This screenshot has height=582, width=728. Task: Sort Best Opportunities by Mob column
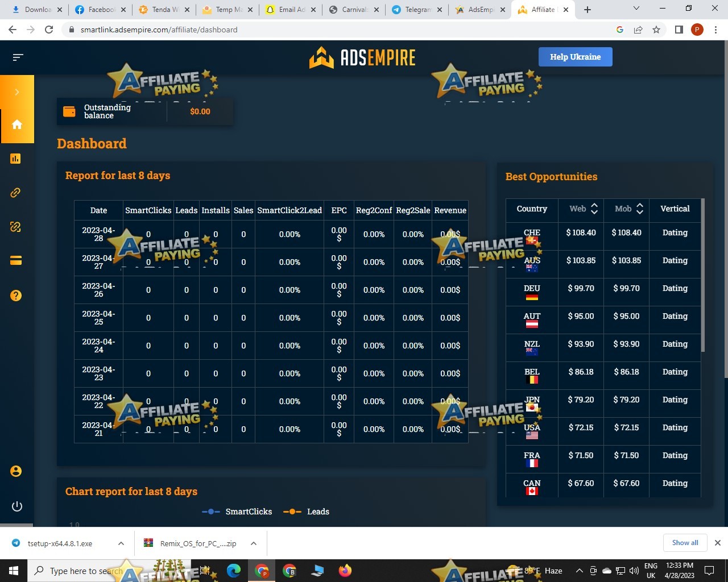639,209
